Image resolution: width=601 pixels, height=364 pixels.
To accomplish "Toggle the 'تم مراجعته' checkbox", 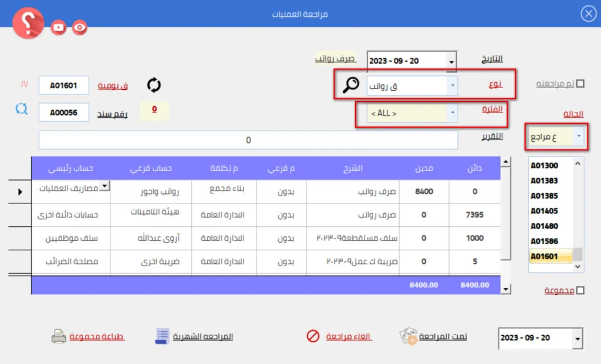I will tap(580, 84).
